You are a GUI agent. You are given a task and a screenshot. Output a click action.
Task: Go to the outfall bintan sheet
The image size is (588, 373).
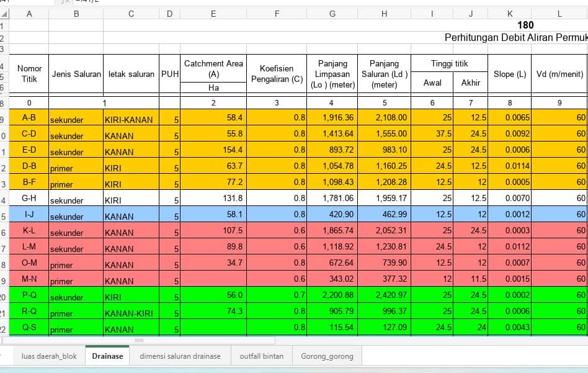coord(261,356)
